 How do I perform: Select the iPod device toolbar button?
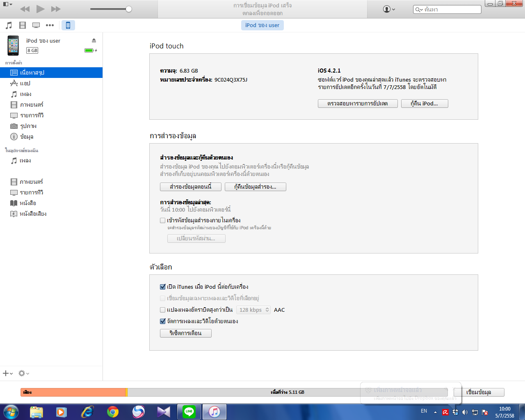(x=68, y=25)
